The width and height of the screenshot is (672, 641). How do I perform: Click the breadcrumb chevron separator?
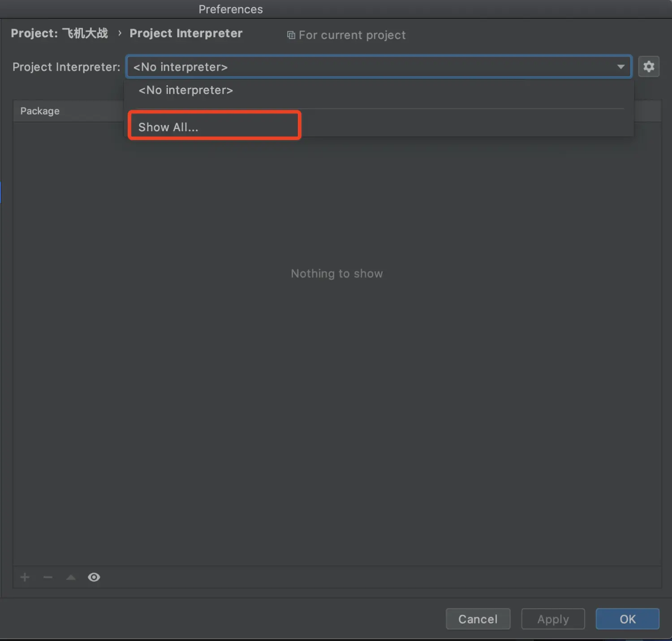pos(120,33)
